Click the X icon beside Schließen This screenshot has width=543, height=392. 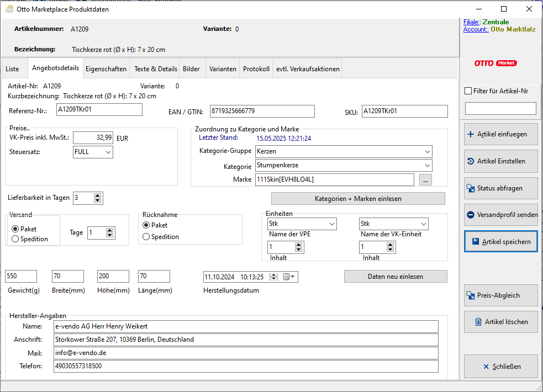(486, 367)
